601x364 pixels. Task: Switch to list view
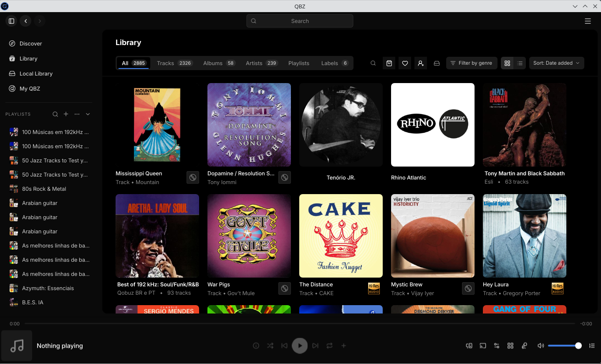pos(520,63)
